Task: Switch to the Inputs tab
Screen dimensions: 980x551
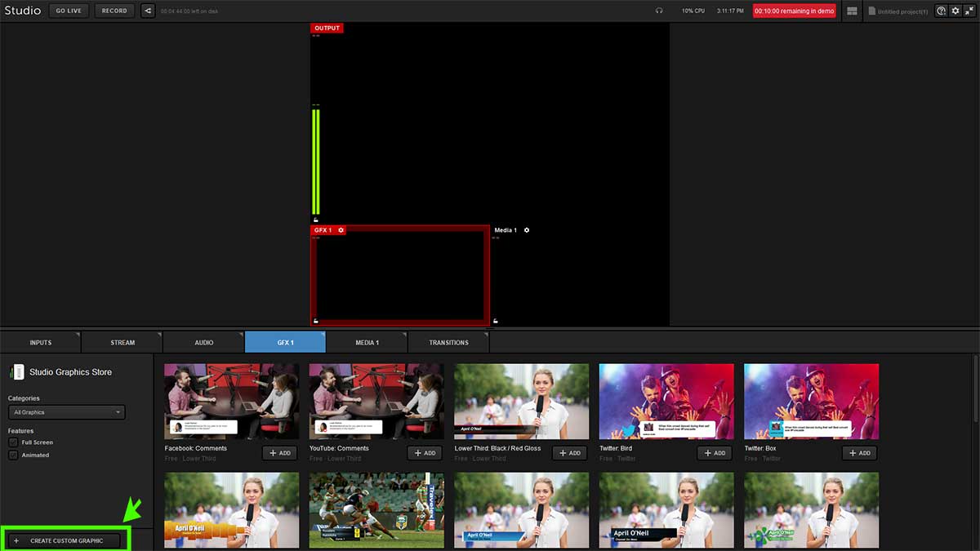Action: (41, 342)
